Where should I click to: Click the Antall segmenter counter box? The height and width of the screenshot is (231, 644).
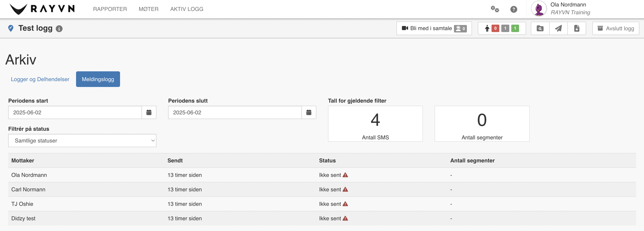tap(482, 124)
